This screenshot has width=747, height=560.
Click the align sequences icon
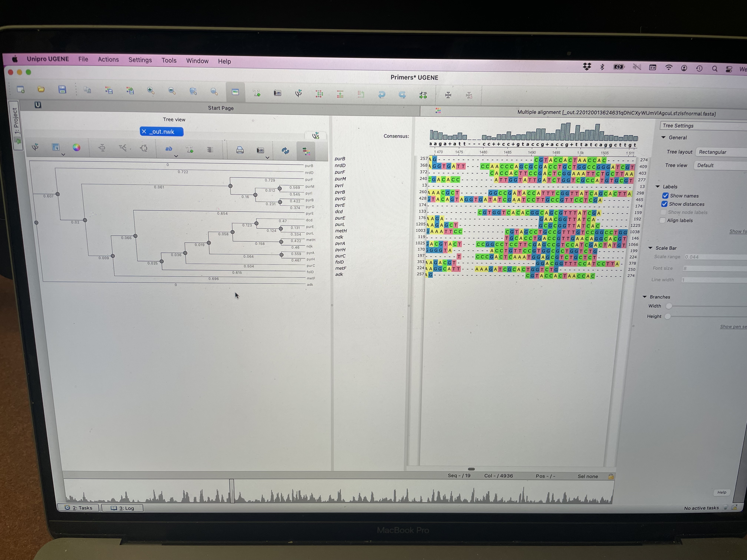[319, 94]
